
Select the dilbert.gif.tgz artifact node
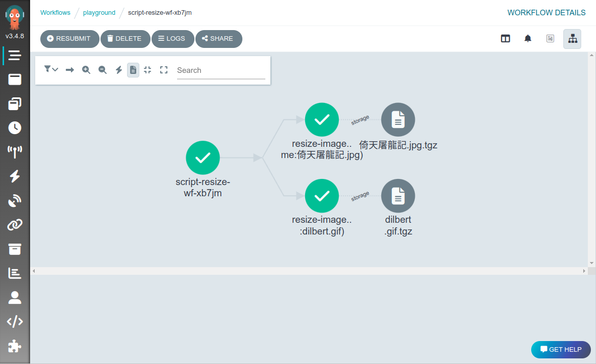(398, 196)
